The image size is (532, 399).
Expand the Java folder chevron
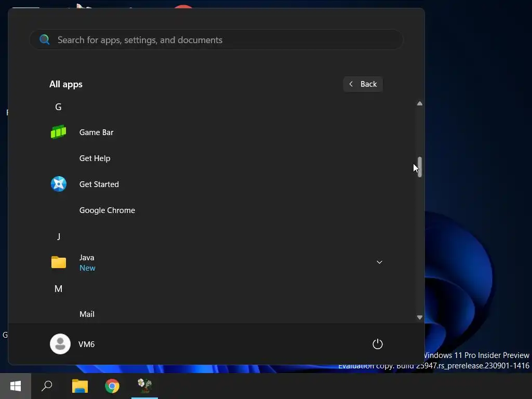point(379,262)
